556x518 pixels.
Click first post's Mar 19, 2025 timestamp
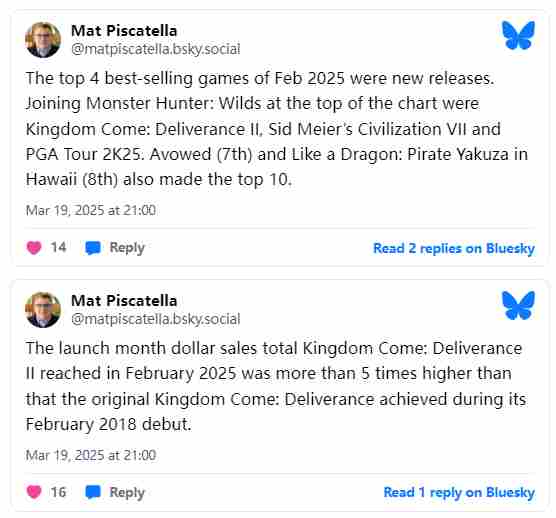pyautogui.click(x=91, y=210)
